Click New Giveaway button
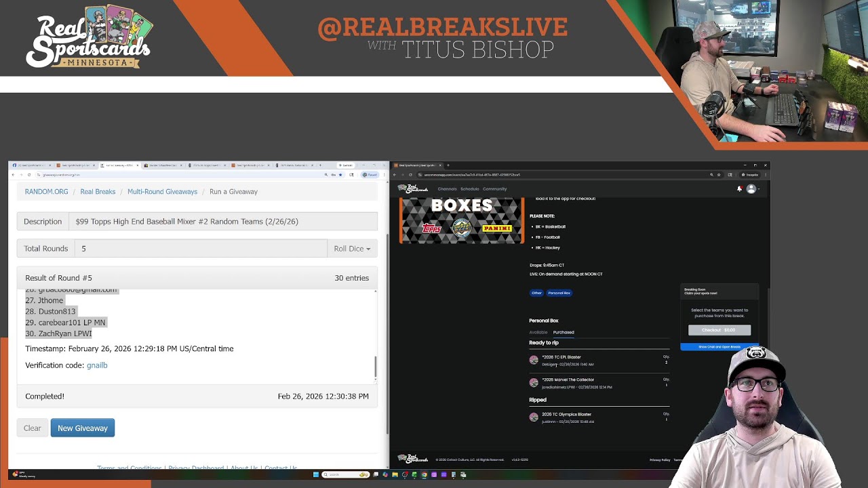 [83, 428]
